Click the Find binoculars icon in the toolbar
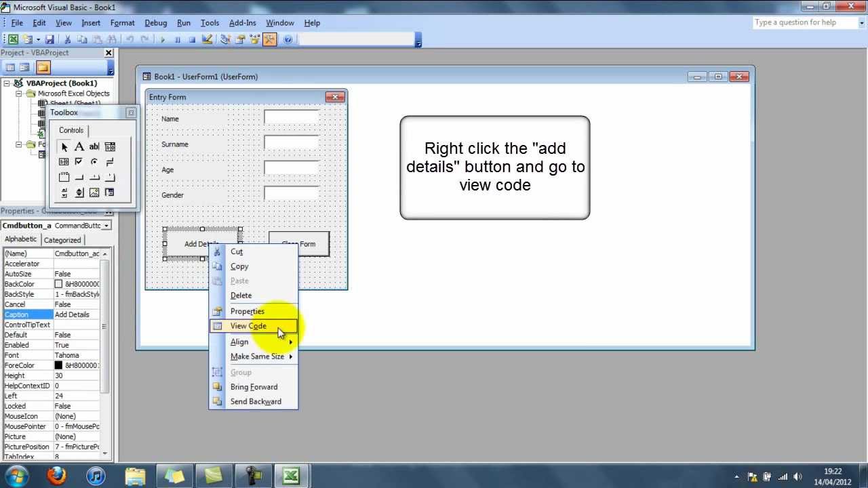The image size is (868, 488). (112, 40)
